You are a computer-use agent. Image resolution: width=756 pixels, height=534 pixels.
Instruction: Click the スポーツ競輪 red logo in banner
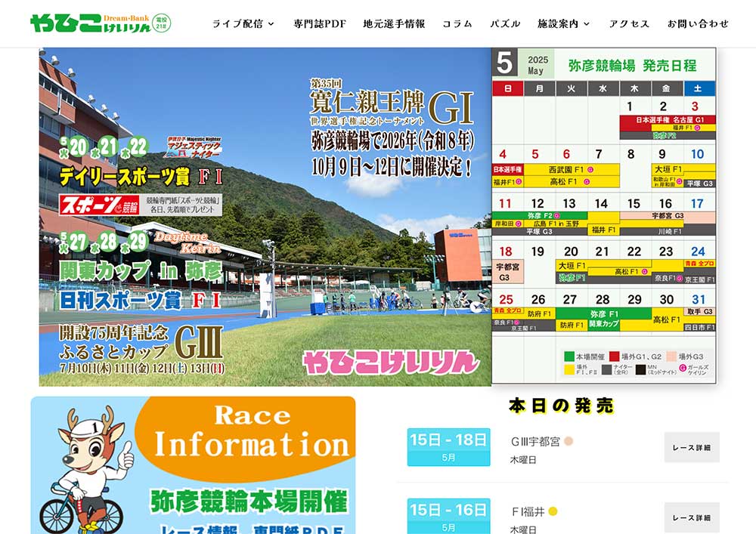(x=99, y=205)
